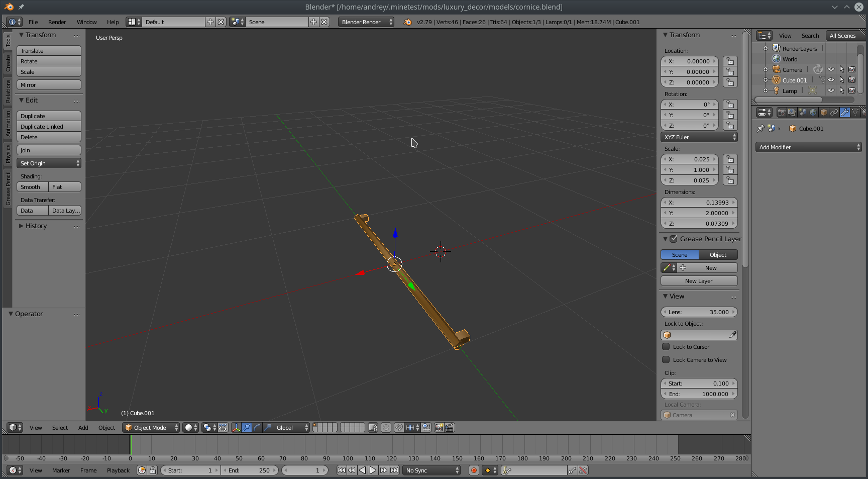The height and width of the screenshot is (479, 868).
Task: Open the mesh Data triangle properties tab
Action: click(x=855, y=113)
